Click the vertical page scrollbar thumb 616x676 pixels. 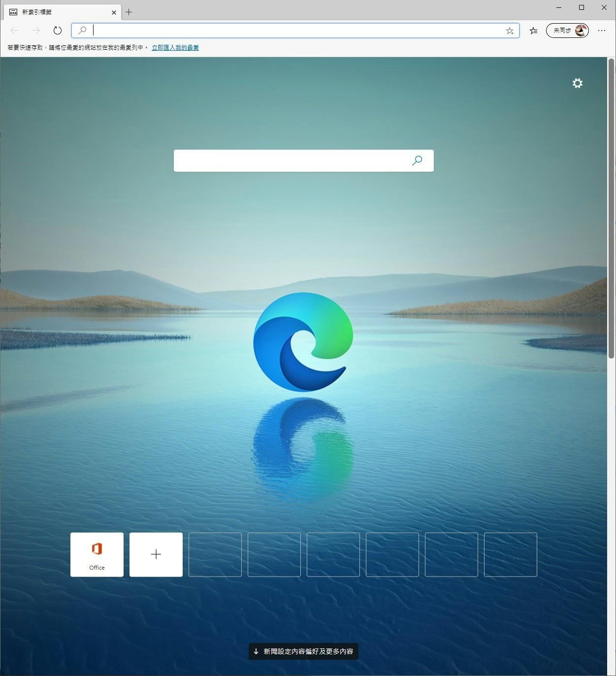[x=612, y=208]
